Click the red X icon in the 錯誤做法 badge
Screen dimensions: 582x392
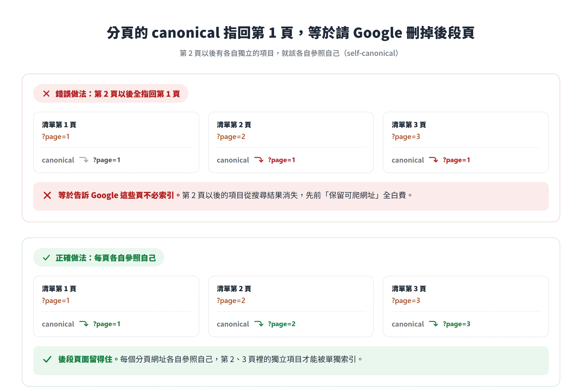click(46, 94)
